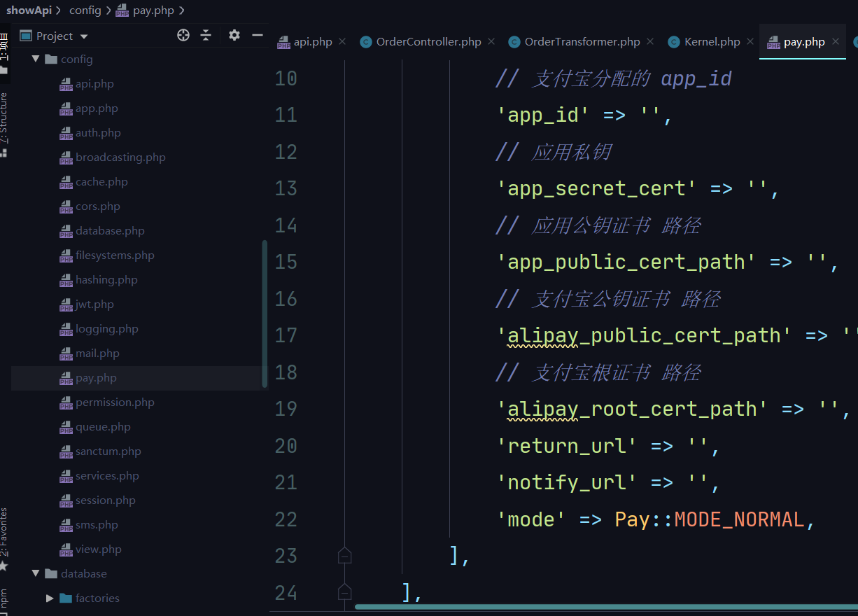This screenshot has width=858, height=616.
Task: Open the Favorites tool window tab
Action: [4, 539]
